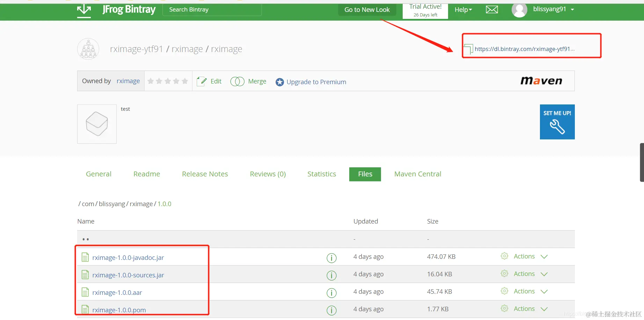Screen dimensions: 644x320
Task: Open the rximage-1.0.0.pom file link
Action: 119,310
